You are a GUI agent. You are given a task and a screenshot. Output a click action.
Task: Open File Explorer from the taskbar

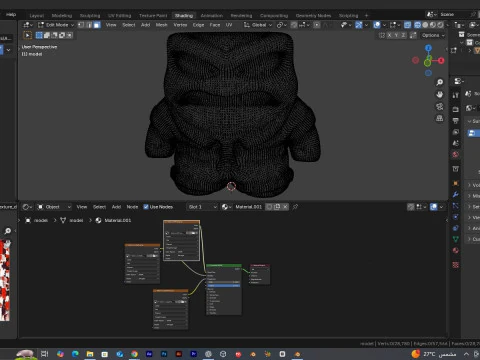tap(90, 354)
